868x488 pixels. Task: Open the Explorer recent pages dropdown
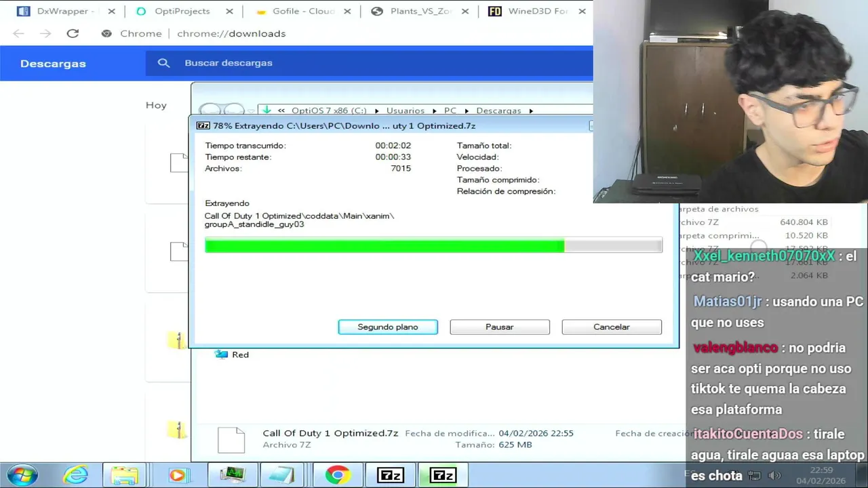pyautogui.click(x=251, y=110)
